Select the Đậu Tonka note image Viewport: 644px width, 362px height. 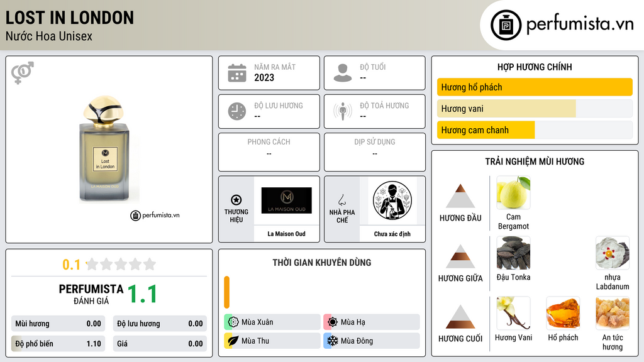[x=513, y=253]
